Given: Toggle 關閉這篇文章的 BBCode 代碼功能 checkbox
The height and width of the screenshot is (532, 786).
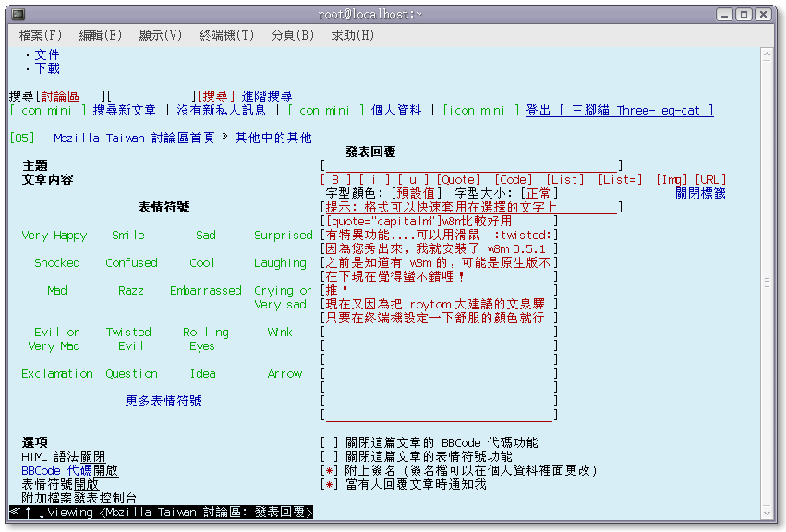Looking at the screenshot, I should coord(329,443).
